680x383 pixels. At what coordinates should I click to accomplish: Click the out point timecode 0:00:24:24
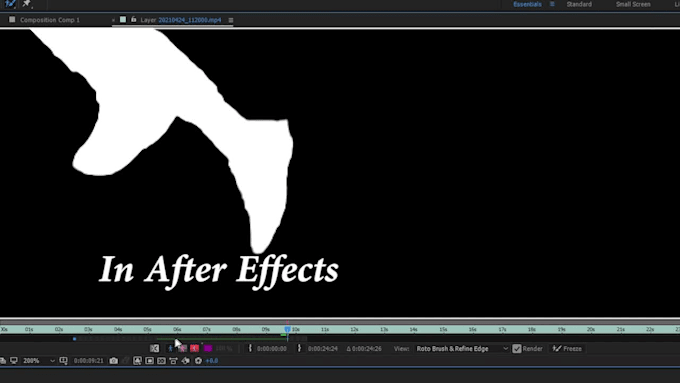point(323,349)
